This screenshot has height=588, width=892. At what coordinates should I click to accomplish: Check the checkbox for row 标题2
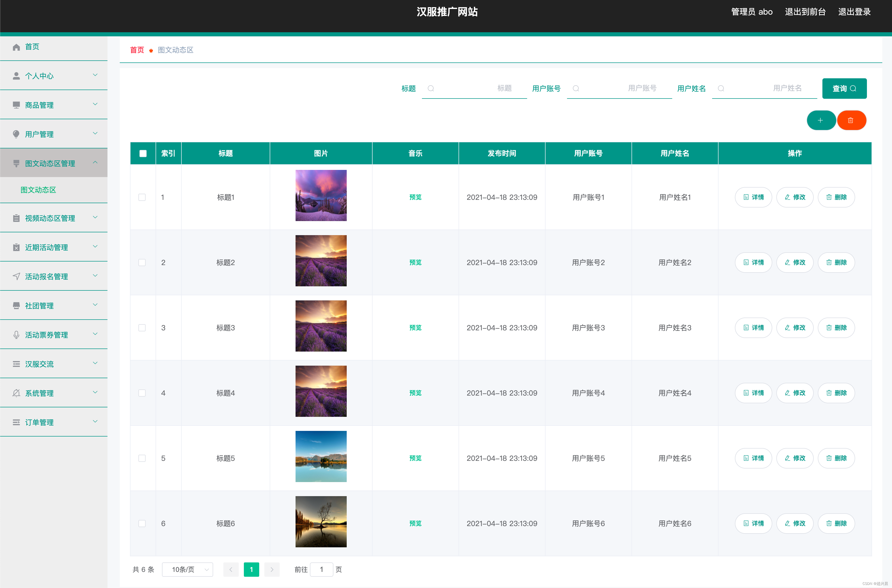142,263
